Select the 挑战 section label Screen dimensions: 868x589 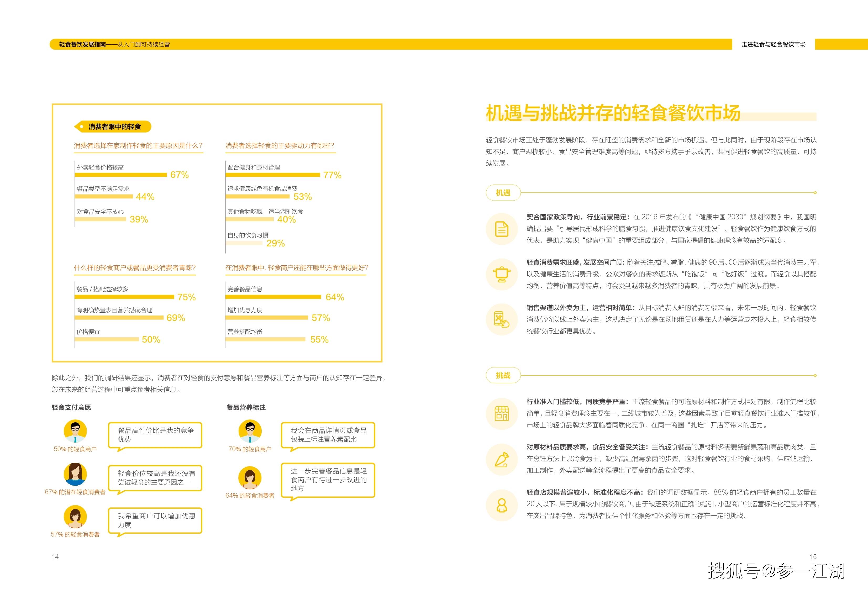click(503, 375)
